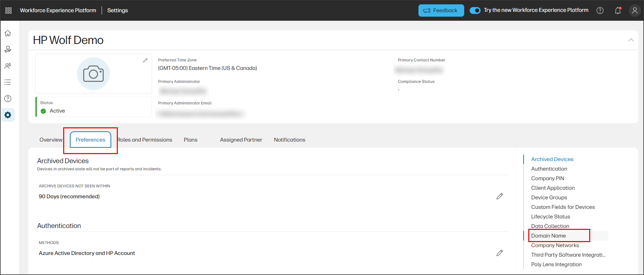Click the Archived Devices section heading
The image size is (644, 275).
coord(63,161)
